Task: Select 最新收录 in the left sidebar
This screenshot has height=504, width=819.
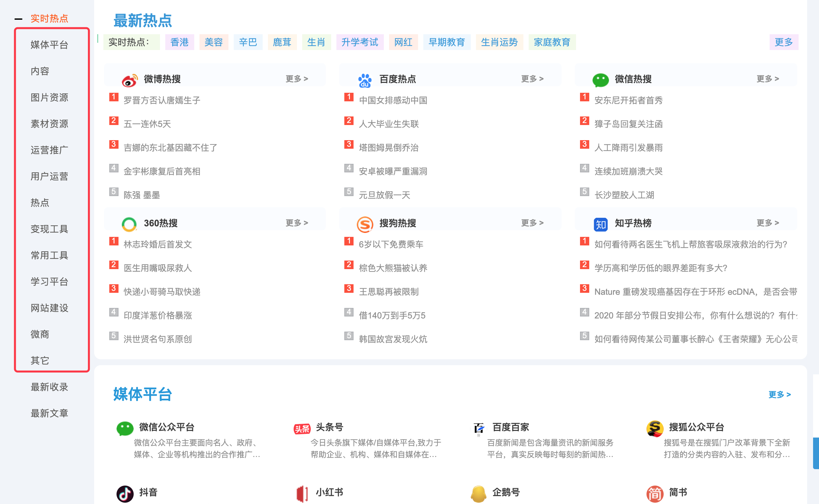Action: 49,387
